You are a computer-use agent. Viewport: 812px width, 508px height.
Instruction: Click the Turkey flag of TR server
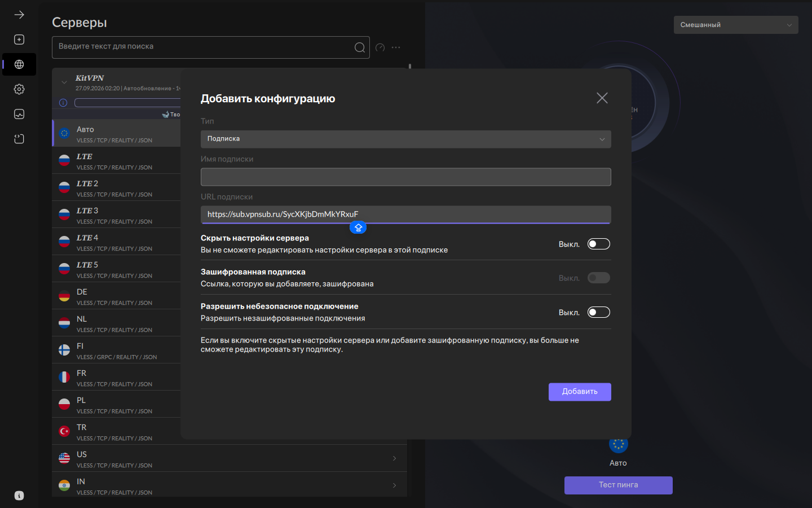point(64,431)
